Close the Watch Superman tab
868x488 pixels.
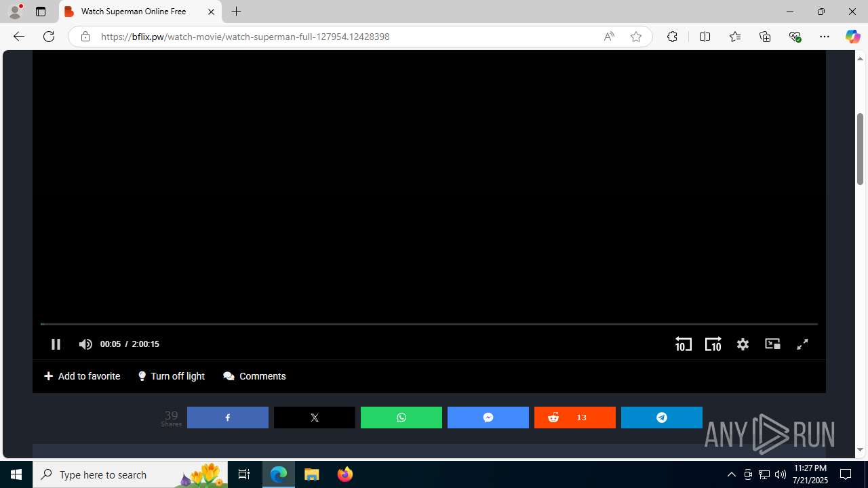point(211,12)
